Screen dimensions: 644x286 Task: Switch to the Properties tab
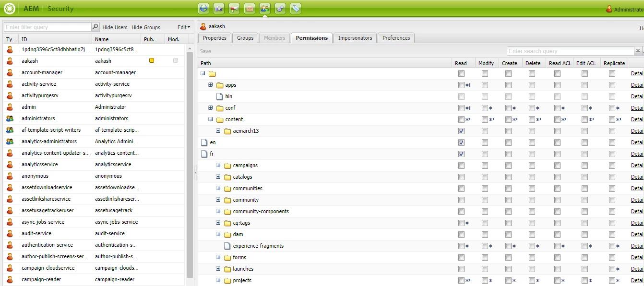(x=215, y=38)
